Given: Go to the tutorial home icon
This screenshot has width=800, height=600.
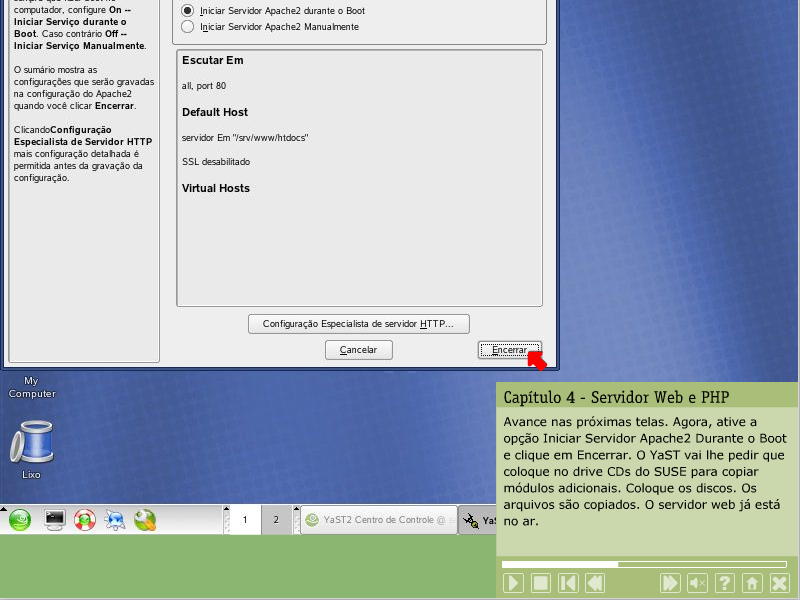Looking at the screenshot, I should [x=752, y=582].
